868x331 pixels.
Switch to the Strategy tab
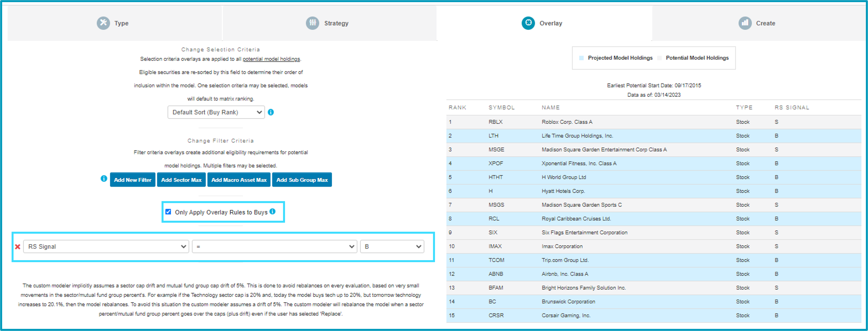click(x=330, y=23)
